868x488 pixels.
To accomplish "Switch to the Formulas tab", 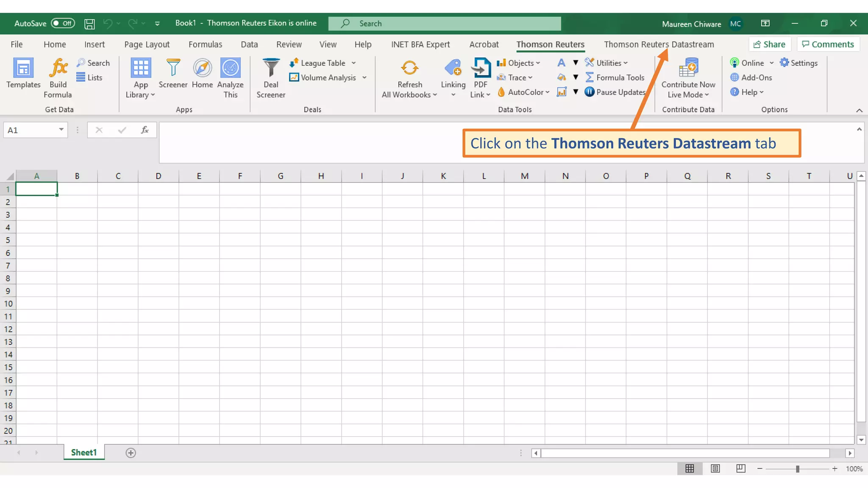I will [205, 44].
